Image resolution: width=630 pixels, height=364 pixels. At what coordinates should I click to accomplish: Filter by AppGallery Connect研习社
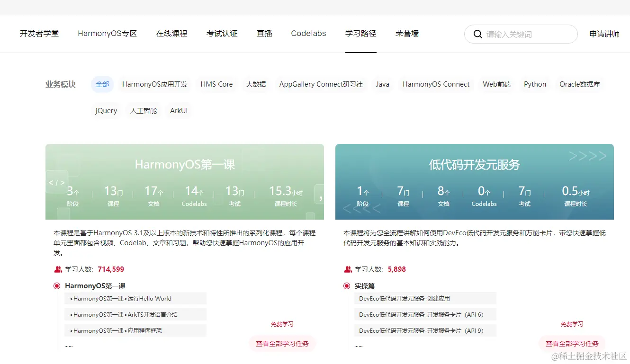click(x=321, y=84)
